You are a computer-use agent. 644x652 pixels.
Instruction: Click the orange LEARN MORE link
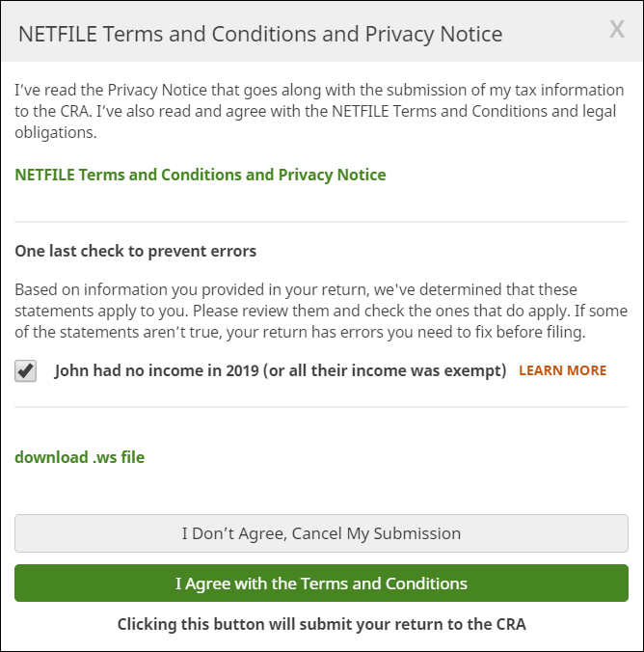point(563,370)
